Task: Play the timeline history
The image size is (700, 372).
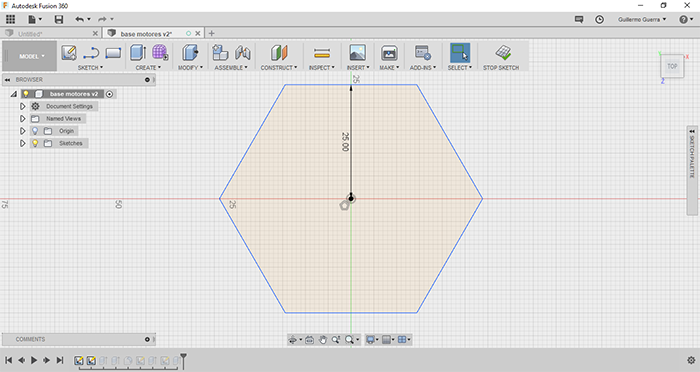Action: [34, 360]
